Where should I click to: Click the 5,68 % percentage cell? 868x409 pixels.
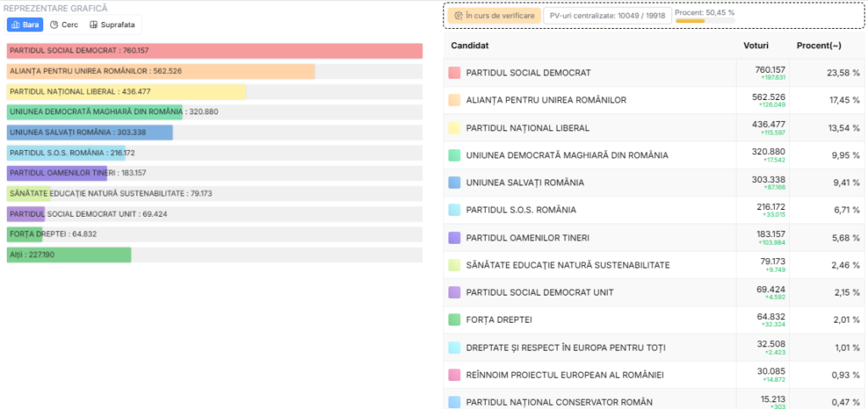click(x=828, y=238)
